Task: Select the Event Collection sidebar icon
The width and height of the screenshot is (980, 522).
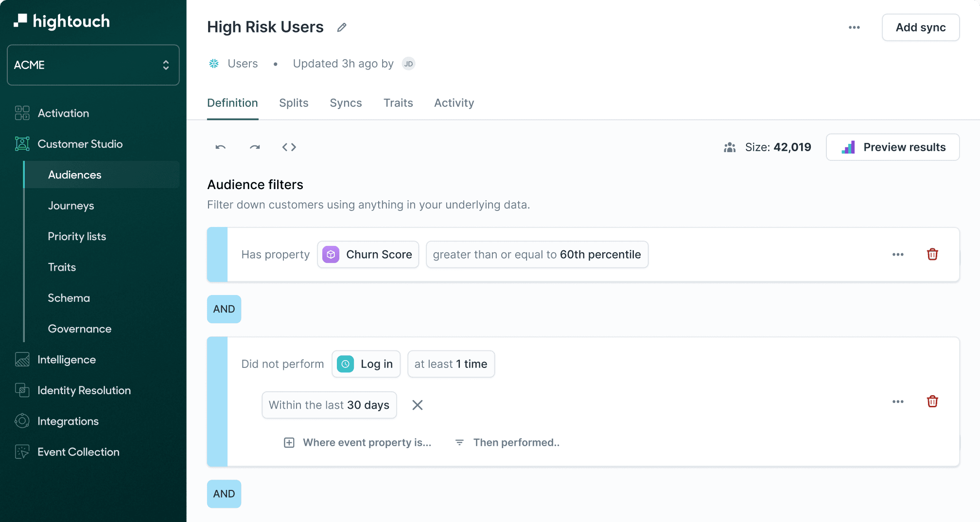Action: 22,452
